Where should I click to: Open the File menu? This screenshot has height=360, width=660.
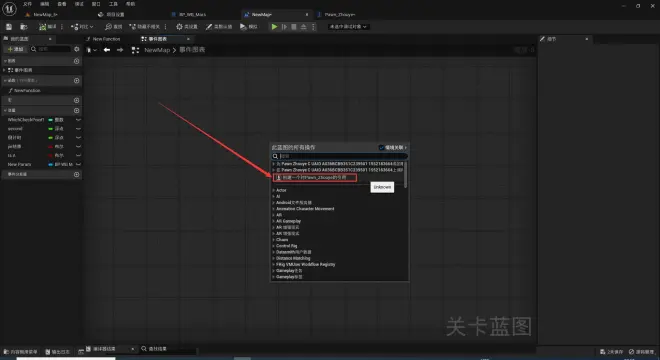pyautogui.click(x=27, y=4)
